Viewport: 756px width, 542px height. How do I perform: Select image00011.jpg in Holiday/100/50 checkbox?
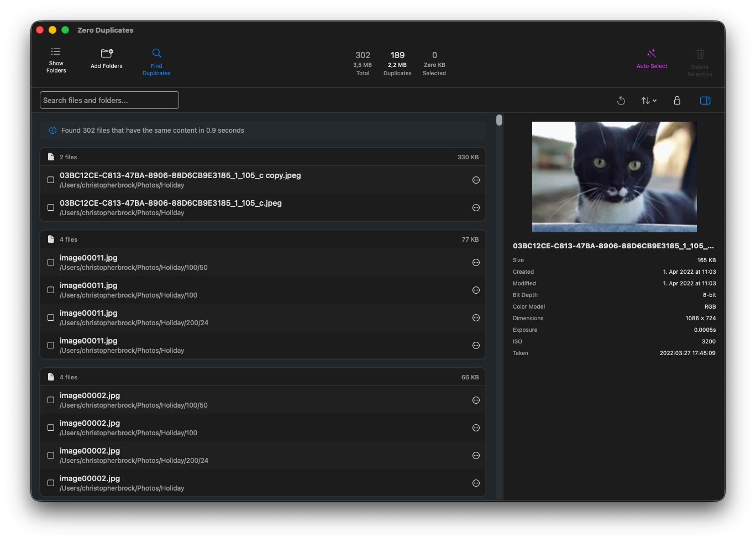[51, 262]
